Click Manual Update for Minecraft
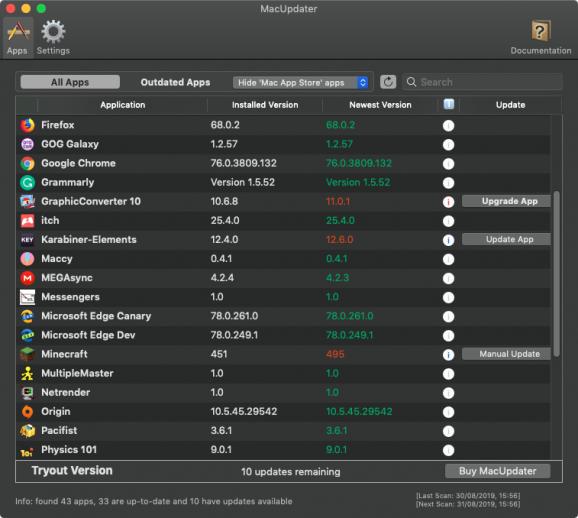 tap(506, 354)
